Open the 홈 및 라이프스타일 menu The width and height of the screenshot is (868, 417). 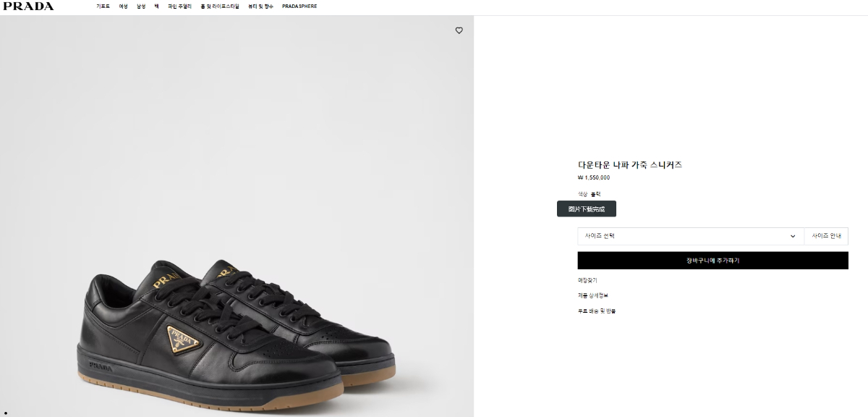tap(220, 7)
